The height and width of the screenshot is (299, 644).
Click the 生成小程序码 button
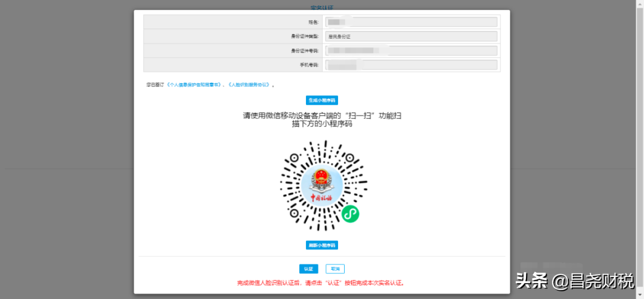pyautogui.click(x=321, y=100)
